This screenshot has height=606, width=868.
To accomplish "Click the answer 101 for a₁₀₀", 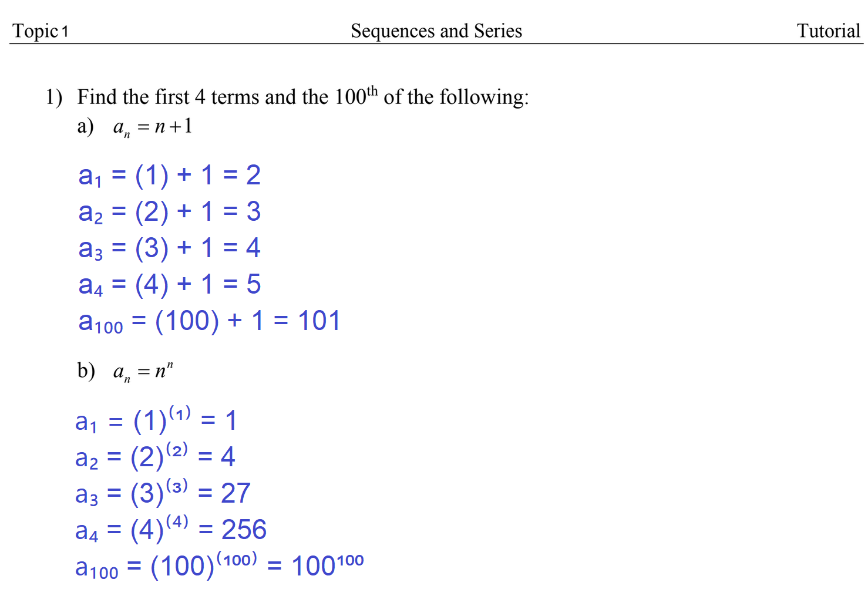I will click(x=319, y=321).
